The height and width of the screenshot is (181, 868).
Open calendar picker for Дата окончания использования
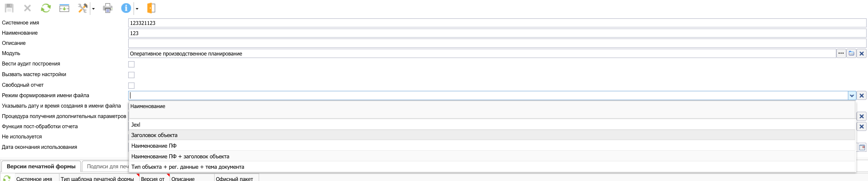point(862,147)
